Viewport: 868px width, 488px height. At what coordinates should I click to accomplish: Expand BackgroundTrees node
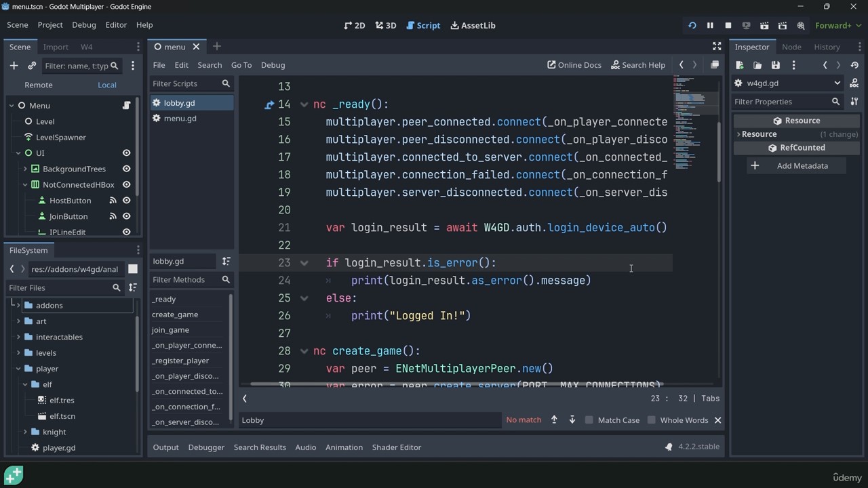(25, 169)
